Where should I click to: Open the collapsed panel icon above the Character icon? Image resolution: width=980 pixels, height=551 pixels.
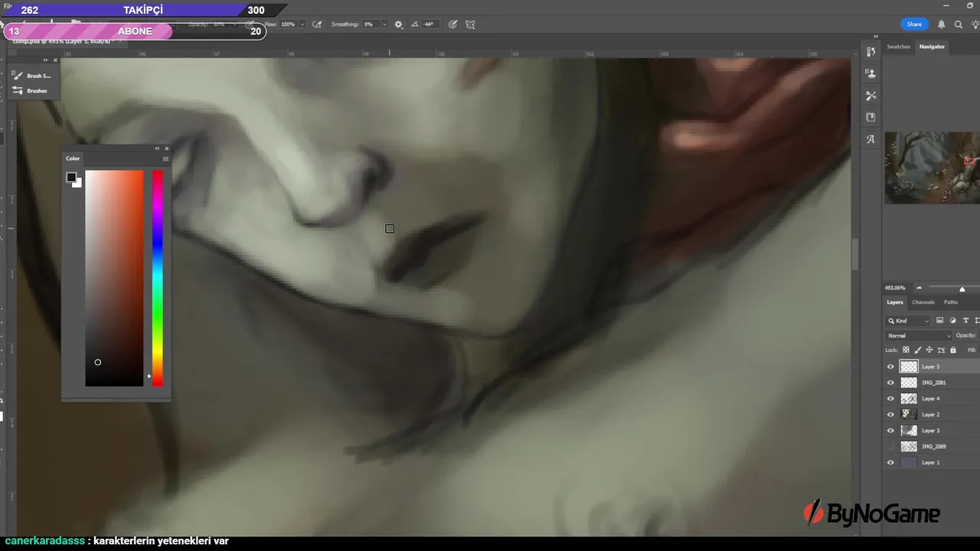(871, 117)
